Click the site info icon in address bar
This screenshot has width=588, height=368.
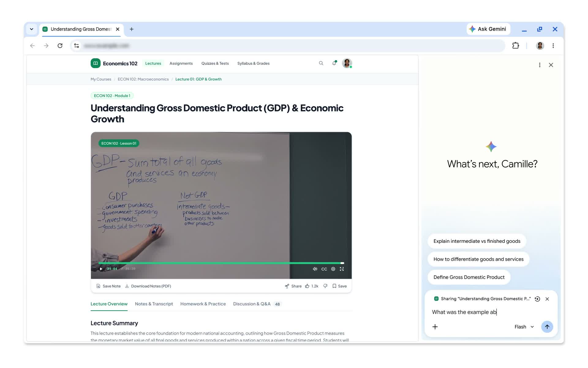[x=77, y=46]
